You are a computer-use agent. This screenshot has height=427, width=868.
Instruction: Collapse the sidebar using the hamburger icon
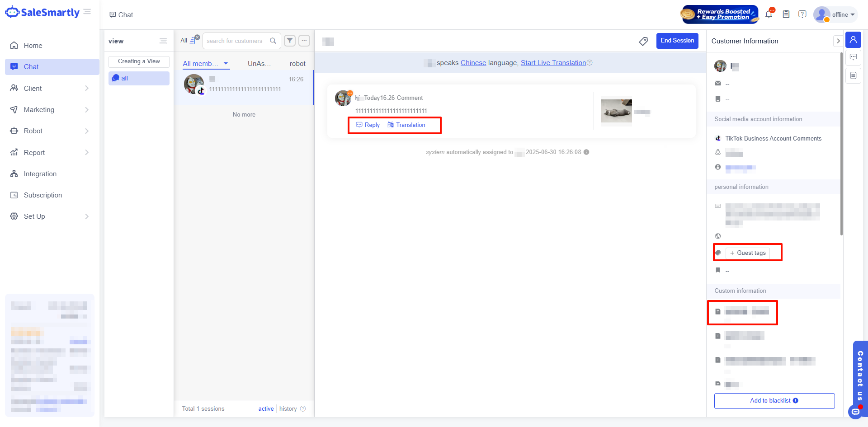point(87,12)
